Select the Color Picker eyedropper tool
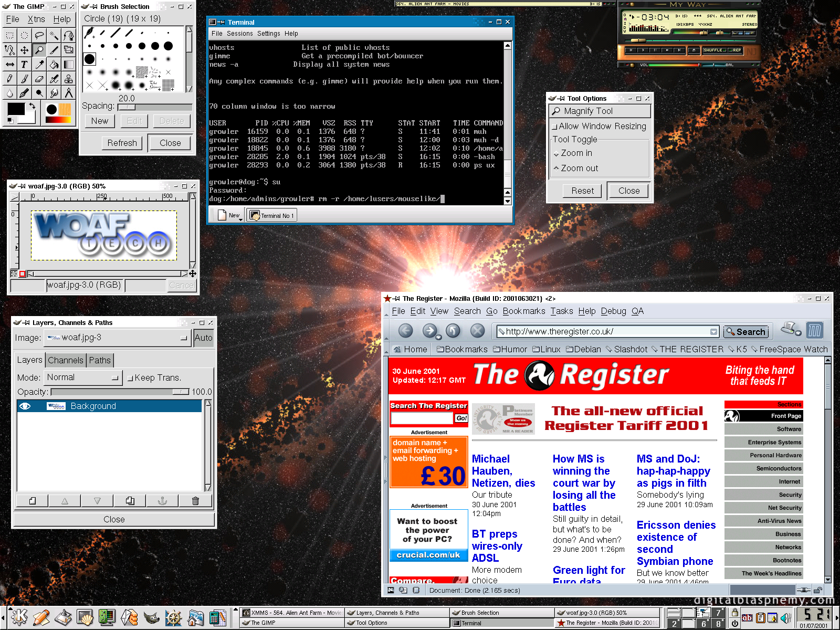The image size is (840, 630). (39, 64)
